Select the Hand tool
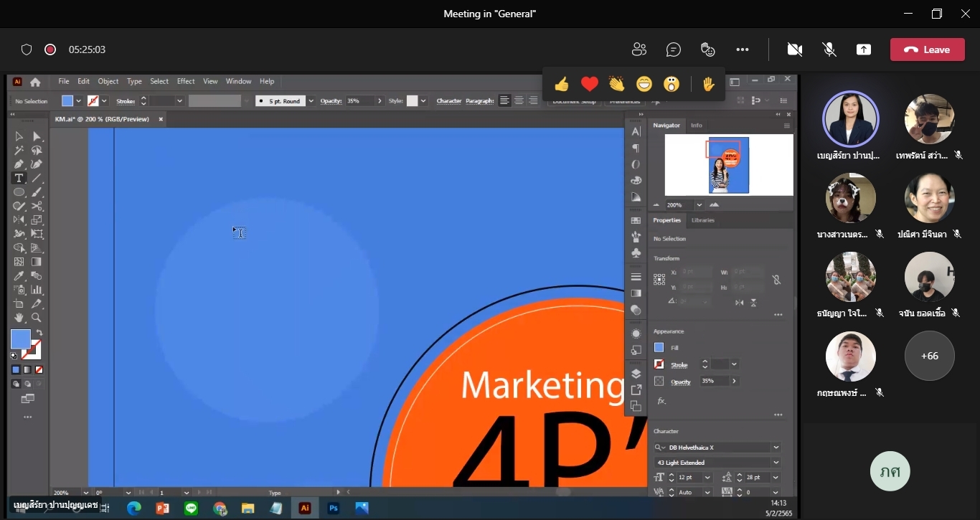The image size is (980, 520). tap(19, 317)
